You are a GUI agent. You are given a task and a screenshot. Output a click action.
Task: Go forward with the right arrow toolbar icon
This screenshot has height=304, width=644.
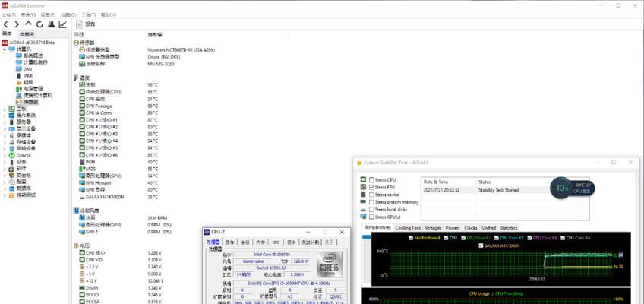tap(17, 24)
